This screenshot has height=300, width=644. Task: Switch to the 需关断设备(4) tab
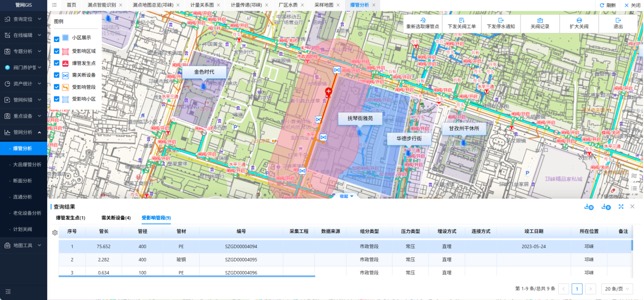(116, 218)
